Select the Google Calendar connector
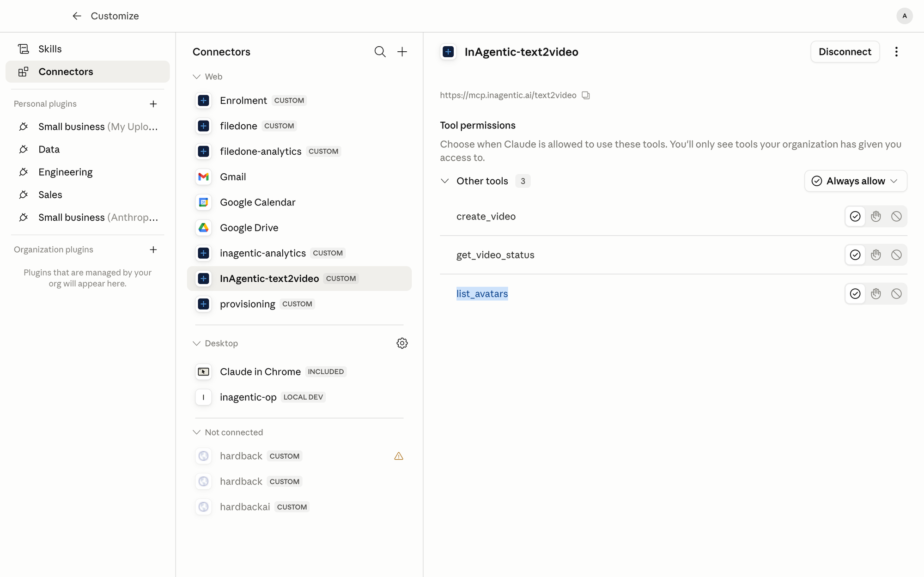The width and height of the screenshot is (924, 577). 299,202
